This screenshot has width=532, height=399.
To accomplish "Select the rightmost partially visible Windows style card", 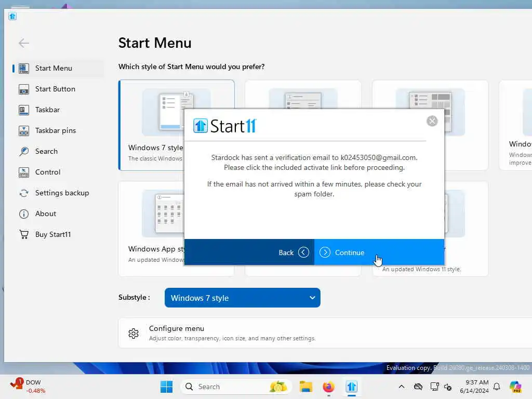I will 516,125.
